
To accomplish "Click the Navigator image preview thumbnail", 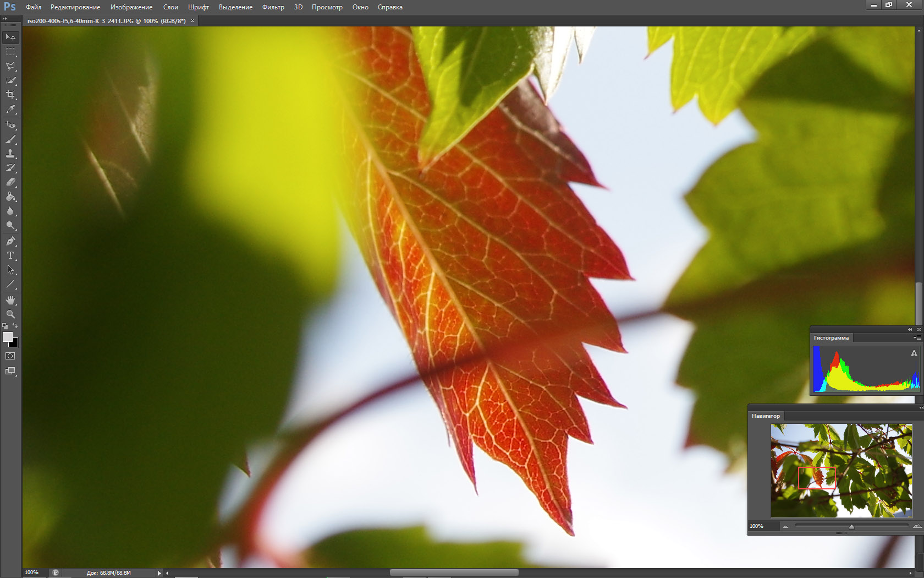I will click(x=841, y=471).
